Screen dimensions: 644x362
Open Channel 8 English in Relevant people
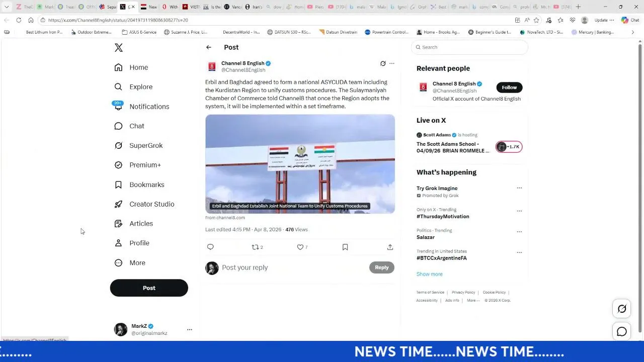coord(454,84)
